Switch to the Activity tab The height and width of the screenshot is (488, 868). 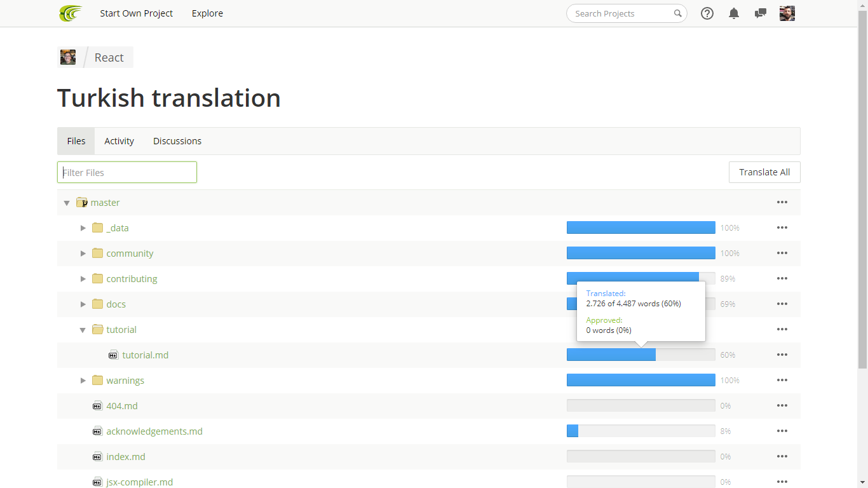pos(119,141)
